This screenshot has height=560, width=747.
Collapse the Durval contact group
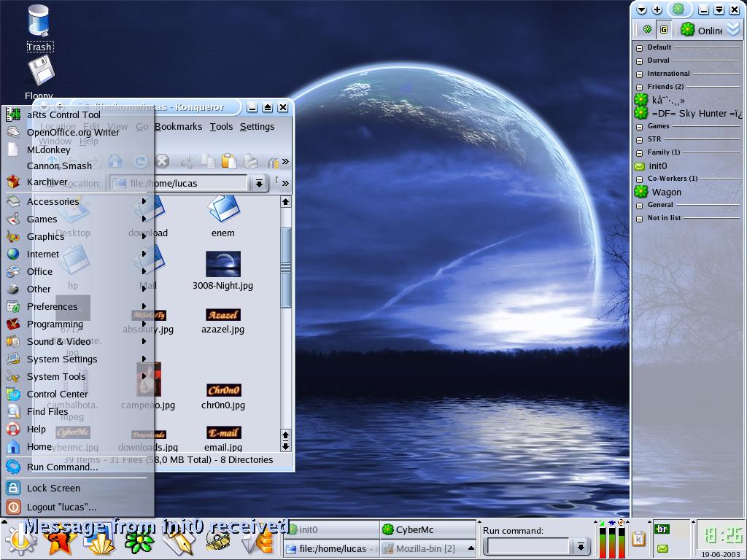639,61
